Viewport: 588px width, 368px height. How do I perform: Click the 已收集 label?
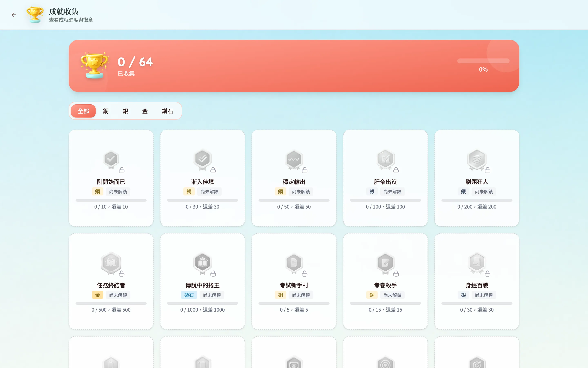pyautogui.click(x=126, y=74)
